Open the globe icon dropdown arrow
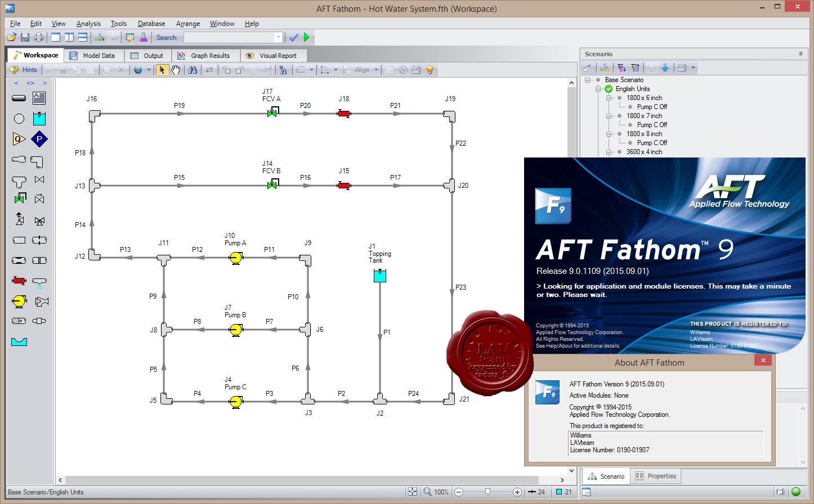Image resolution: width=814 pixels, height=504 pixels. click(x=149, y=70)
